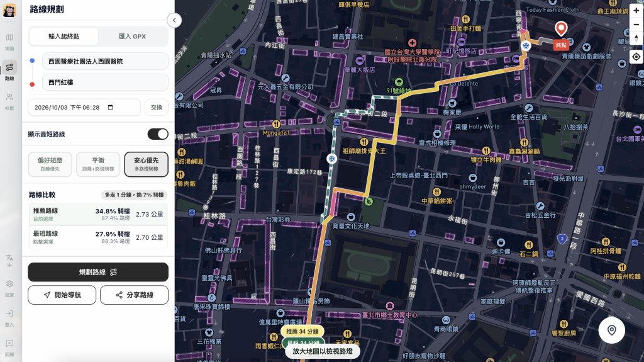The height and width of the screenshot is (362, 644).
Task: Toggle 顯示最短路線 switch off
Action: [x=158, y=134]
